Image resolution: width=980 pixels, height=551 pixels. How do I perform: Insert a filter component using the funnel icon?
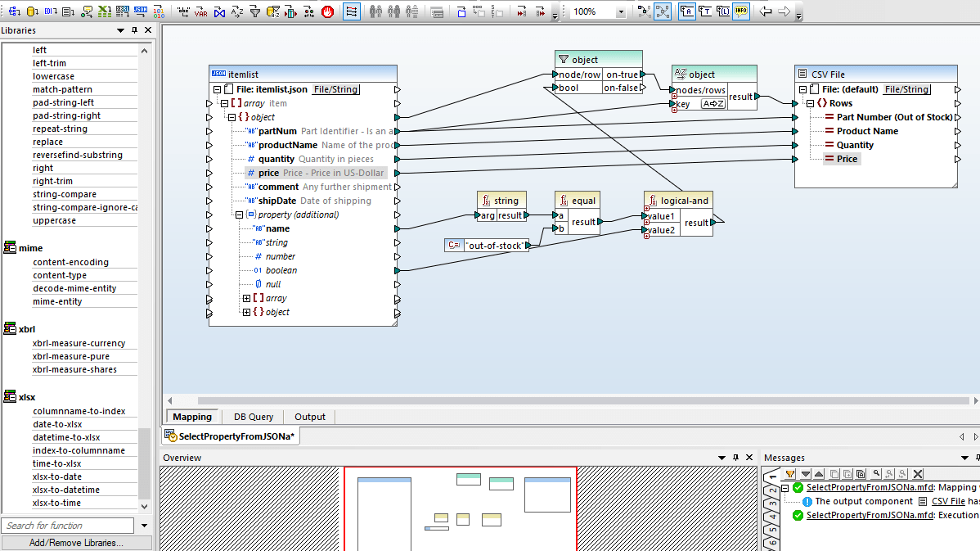click(254, 11)
